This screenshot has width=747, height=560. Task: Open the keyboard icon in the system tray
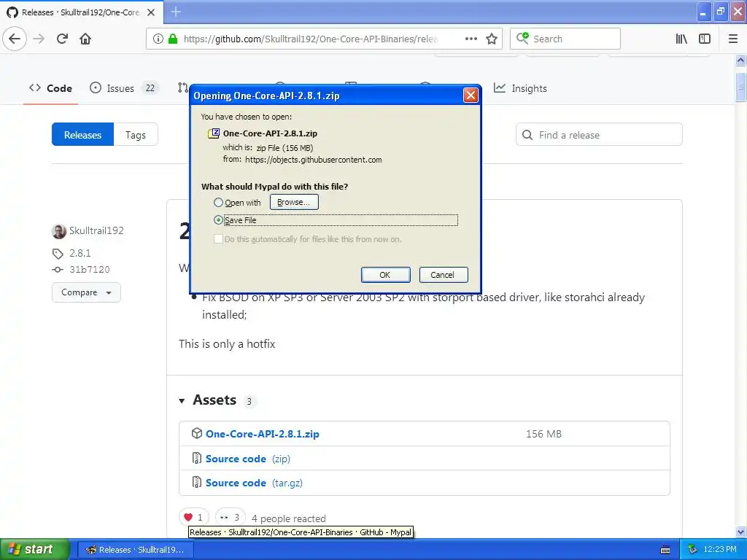pos(665,550)
